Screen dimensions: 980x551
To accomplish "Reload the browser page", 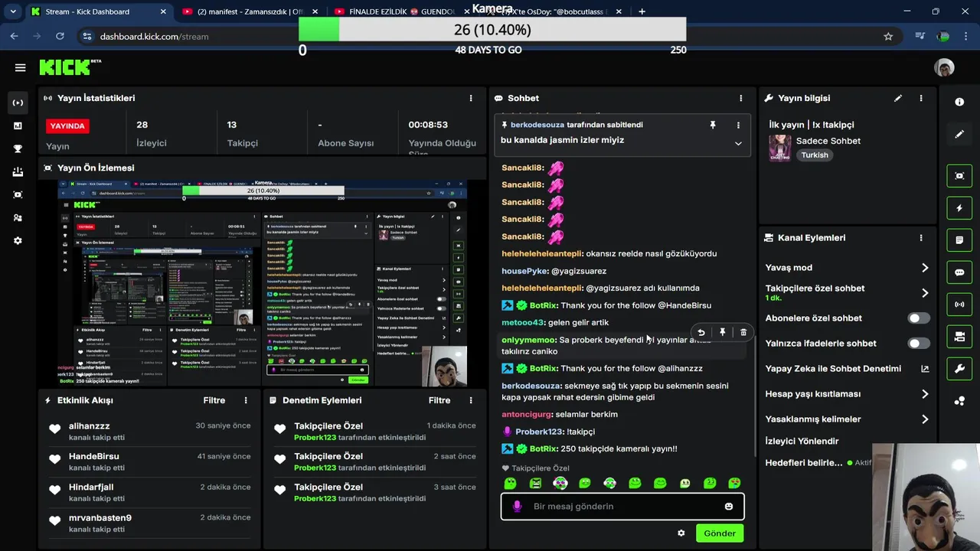I will (60, 36).
